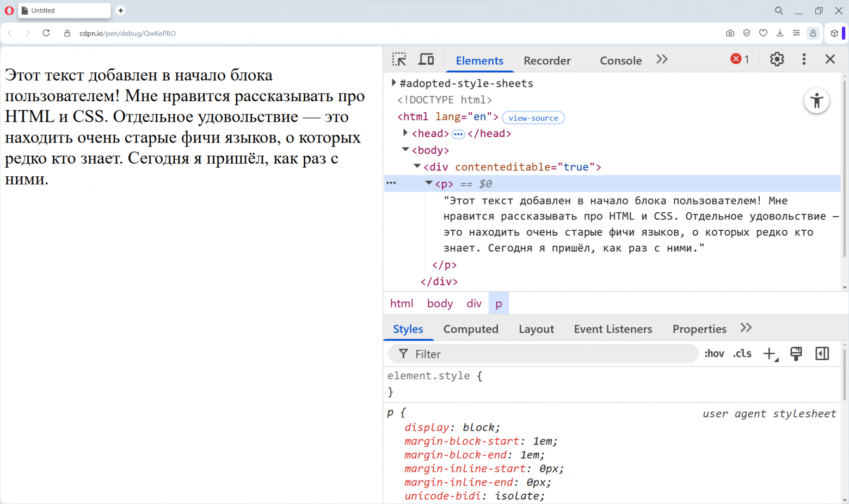Open a new browser tab
This screenshot has height=504, width=849.
pos(121,10)
